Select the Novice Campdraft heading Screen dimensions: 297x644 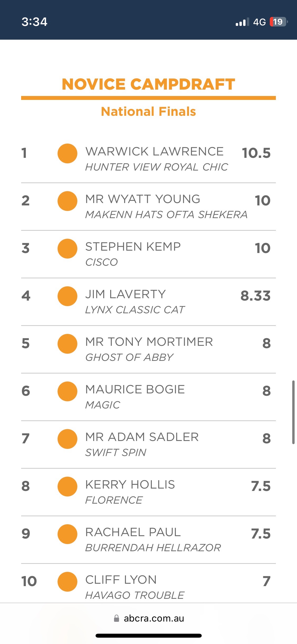pos(148,84)
